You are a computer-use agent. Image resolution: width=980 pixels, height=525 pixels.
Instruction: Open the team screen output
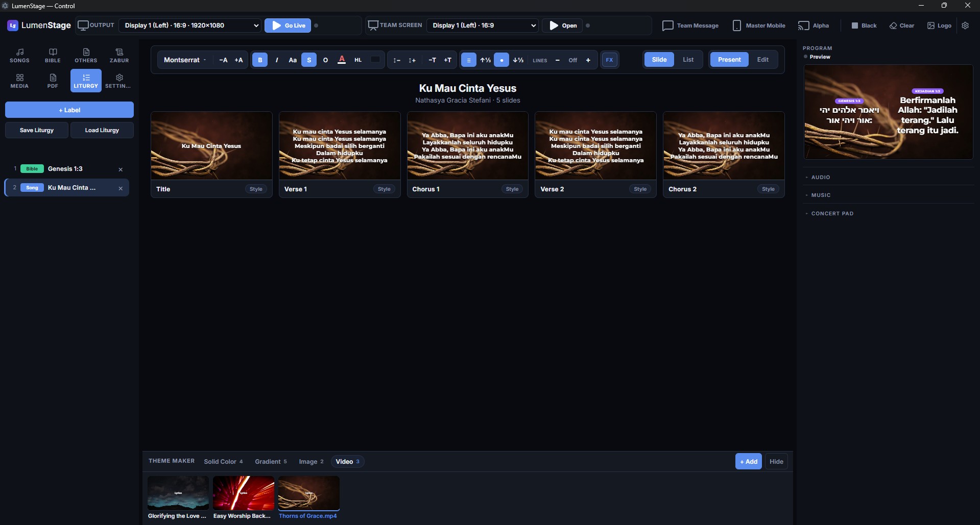[562, 25]
